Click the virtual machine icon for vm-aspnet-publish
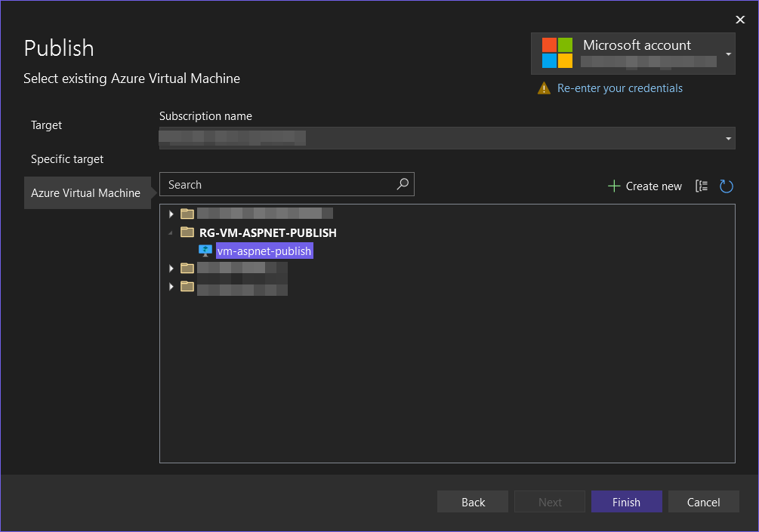759x532 pixels. (205, 251)
